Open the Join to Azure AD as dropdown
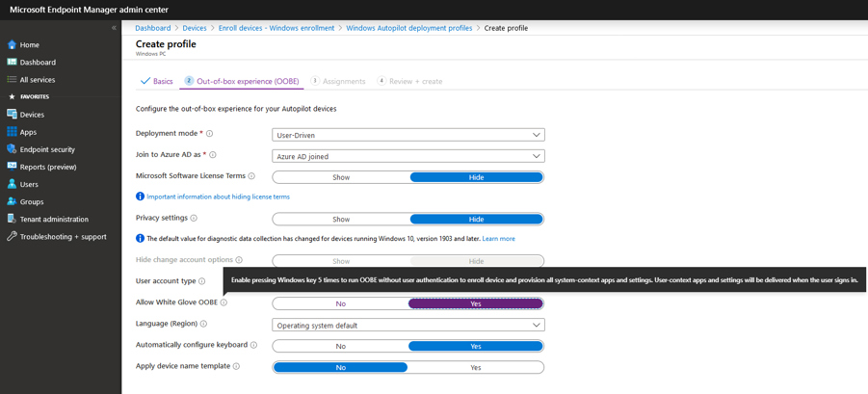 point(408,156)
